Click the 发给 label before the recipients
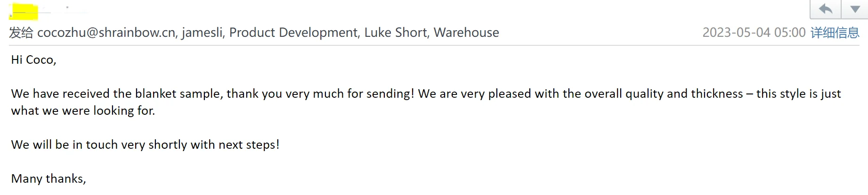Image resolution: width=868 pixels, height=195 pixels. [21, 33]
